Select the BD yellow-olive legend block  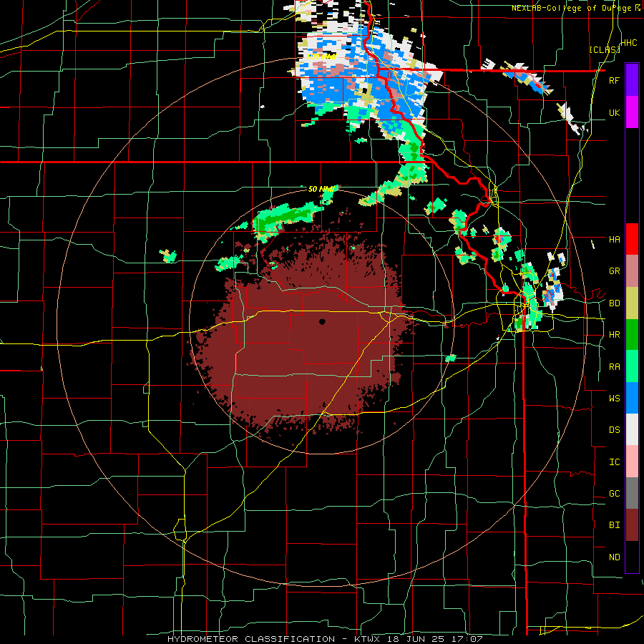coord(632,303)
